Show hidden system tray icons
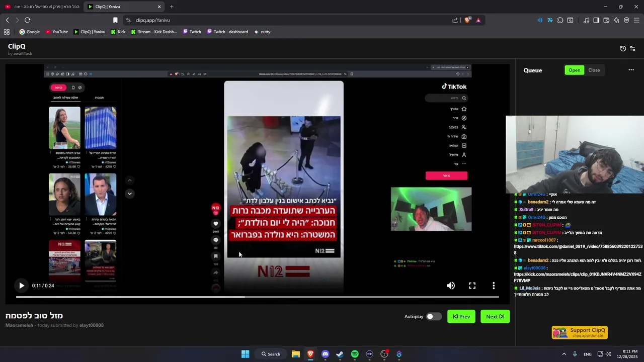This screenshot has height=362, width=644. click(564, 354)
